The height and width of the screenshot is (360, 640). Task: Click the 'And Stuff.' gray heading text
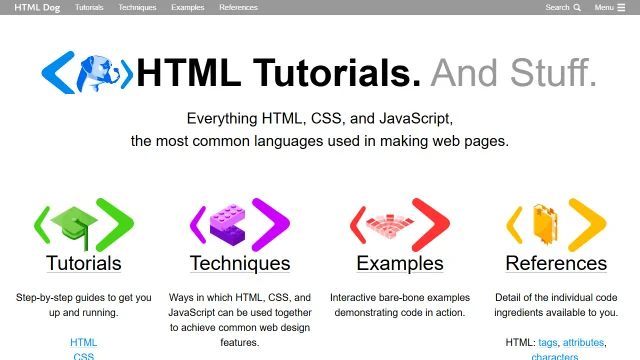(513, 73)
